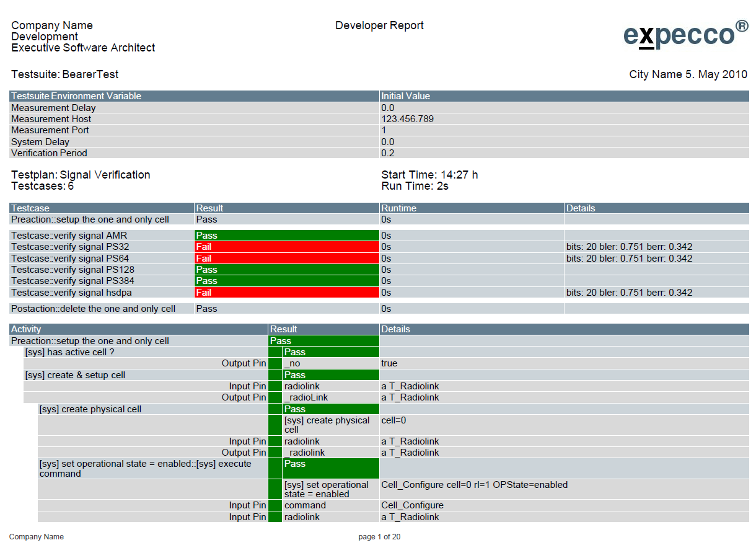Click the Cell_Configure command value
756x553 pixels.
412,505
